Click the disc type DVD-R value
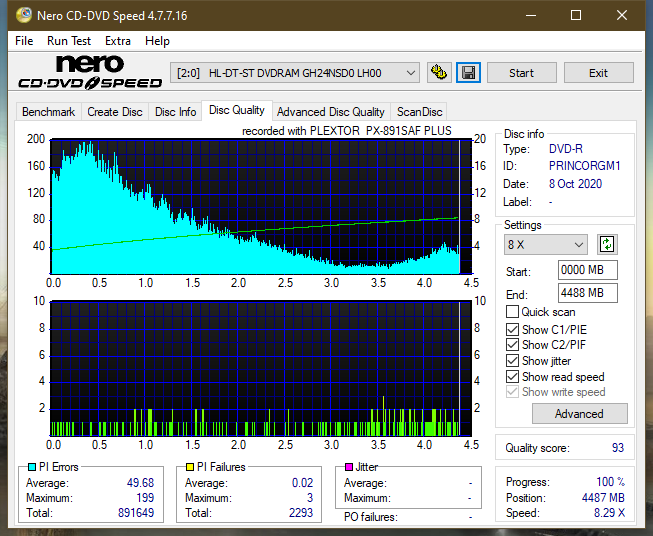The width and height of the screenshot is (653, 536). coord(566,149)
